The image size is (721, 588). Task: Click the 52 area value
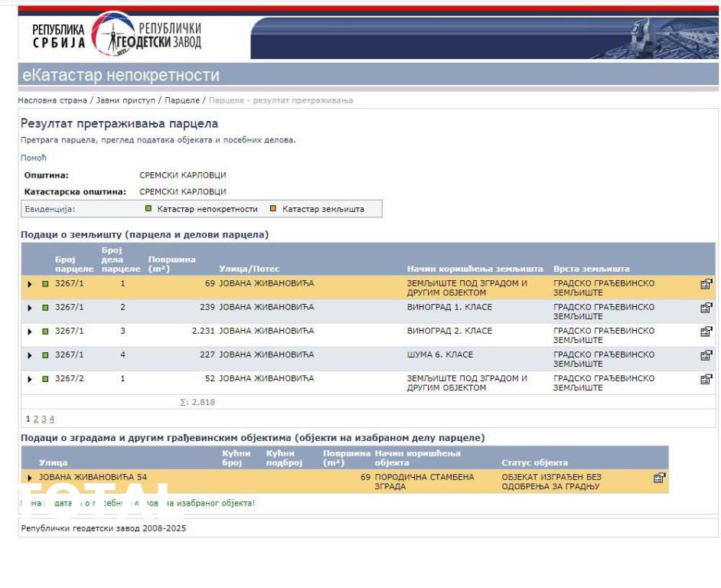pos(210,379)
